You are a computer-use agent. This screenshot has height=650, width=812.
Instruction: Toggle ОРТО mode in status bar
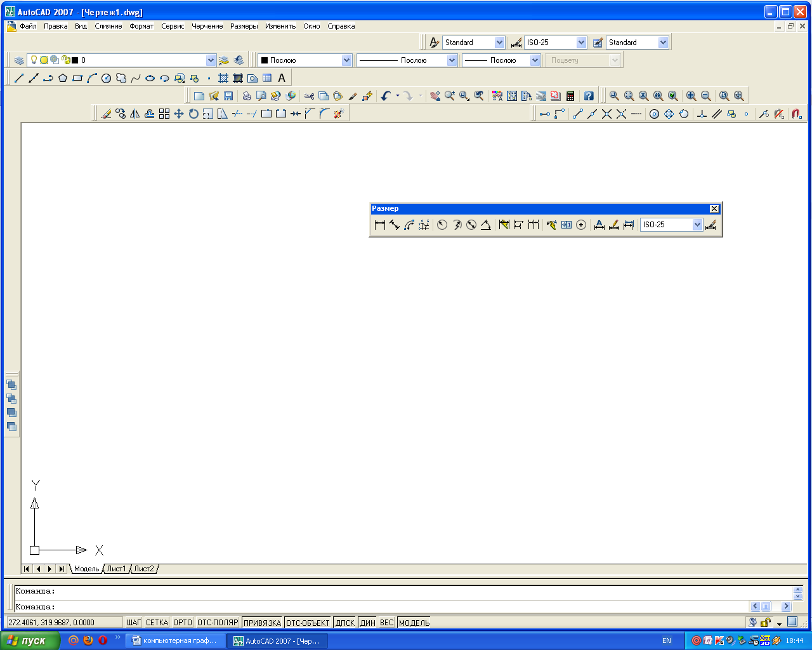tap(183, 623)
